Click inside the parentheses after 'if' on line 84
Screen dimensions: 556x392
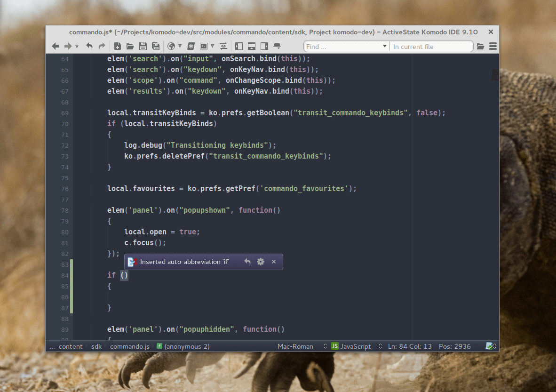point(124,275)
